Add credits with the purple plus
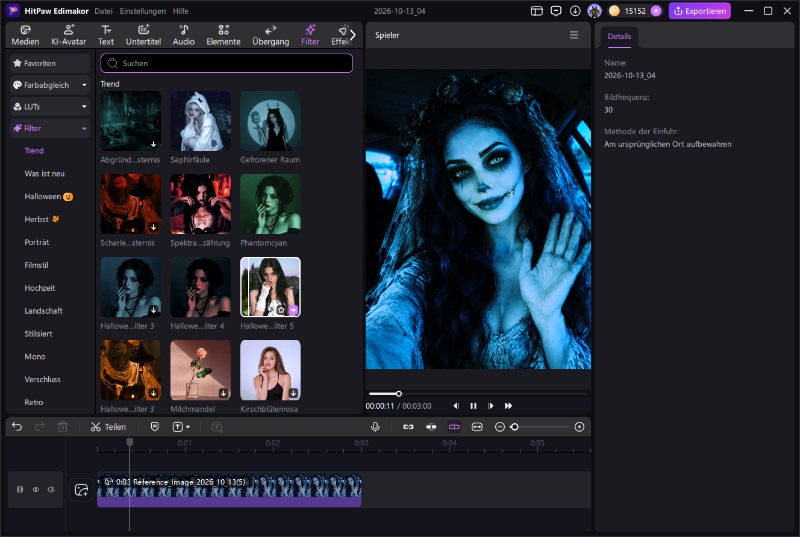Screen dimensions: 800x537 point(656,11)
